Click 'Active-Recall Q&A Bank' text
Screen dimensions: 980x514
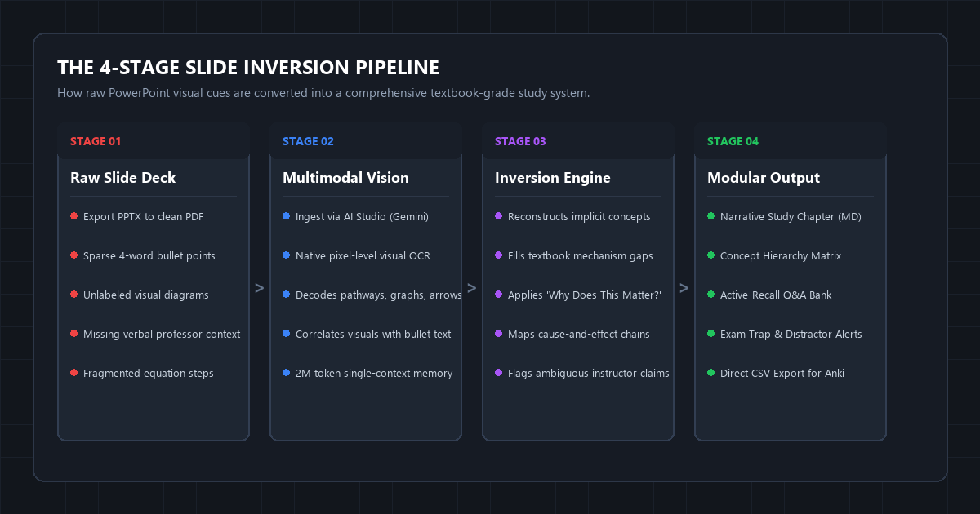(776, 295)
